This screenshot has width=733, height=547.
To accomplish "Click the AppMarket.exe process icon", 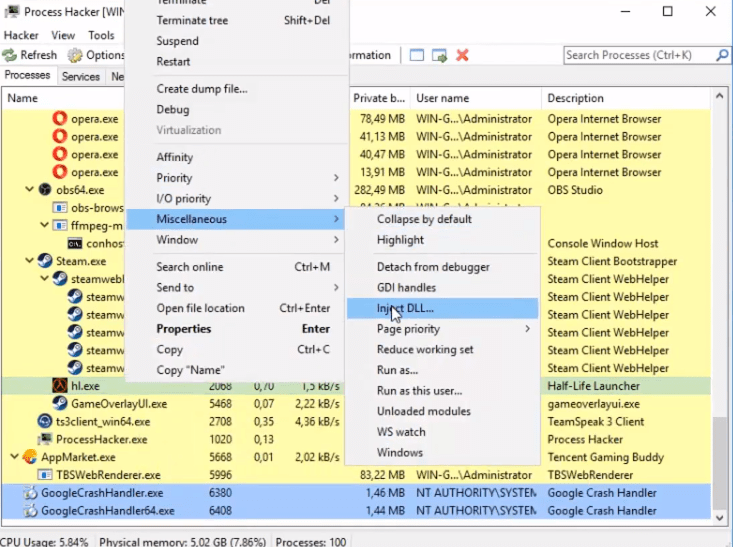I will (30, 457).
